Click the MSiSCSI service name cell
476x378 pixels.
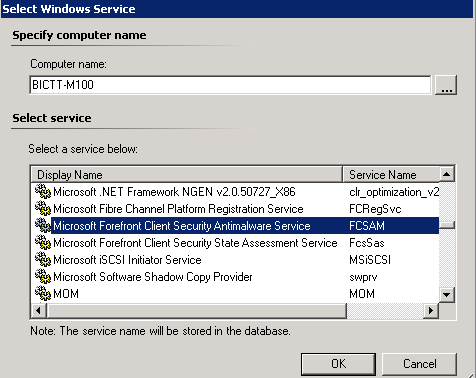370,260
